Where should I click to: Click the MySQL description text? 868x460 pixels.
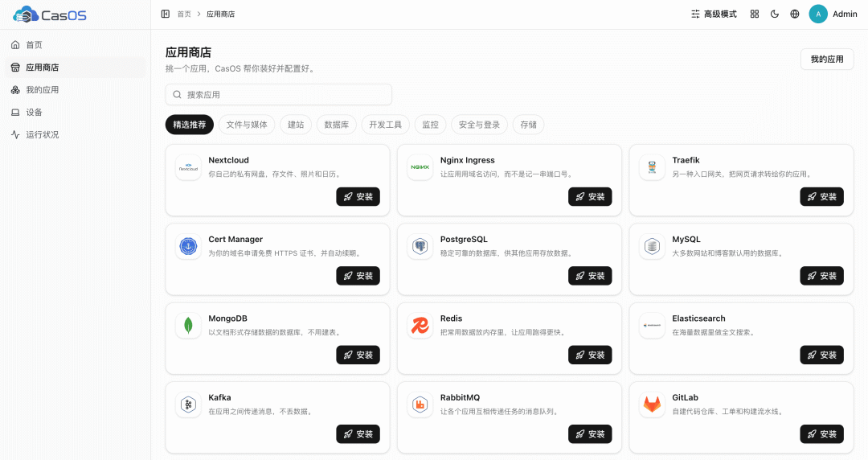[727, 253]
